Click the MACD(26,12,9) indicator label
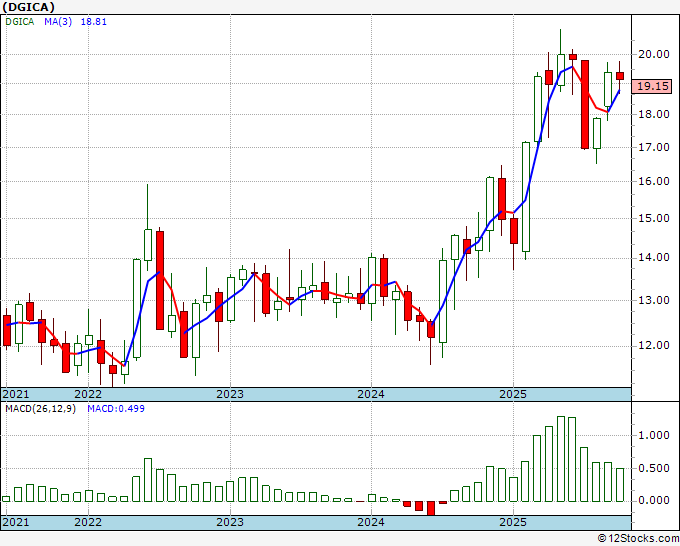Screen dimensions: 680x546 40,409
